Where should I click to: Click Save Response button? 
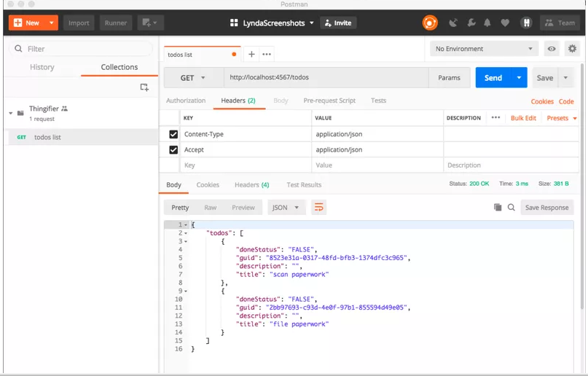pos(546,207)
